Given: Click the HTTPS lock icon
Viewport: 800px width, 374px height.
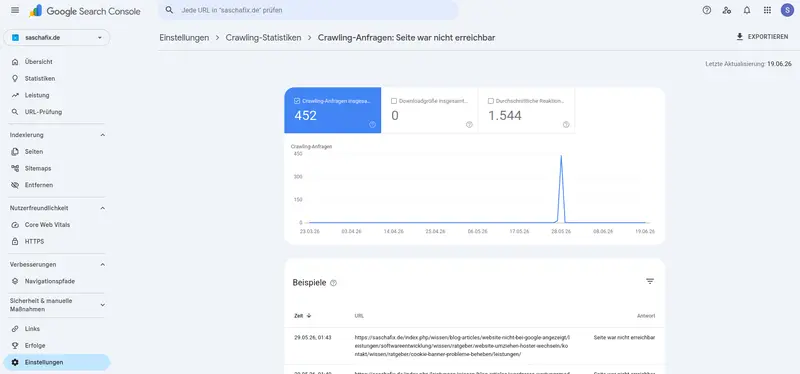Looking at the screenshot, I should pyautogui.click(x=15, y=241).
